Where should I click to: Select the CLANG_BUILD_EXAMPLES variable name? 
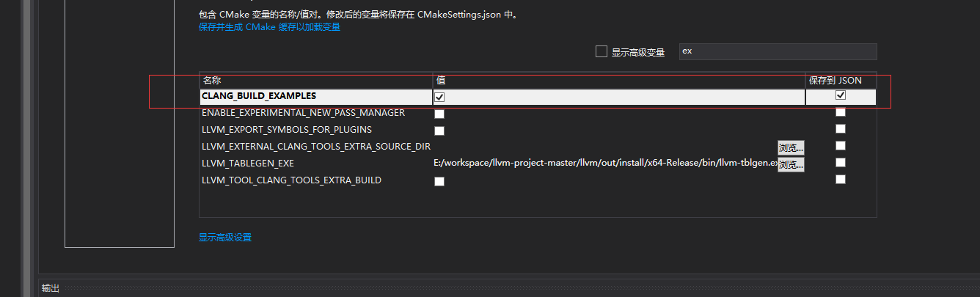pos(259,96)
